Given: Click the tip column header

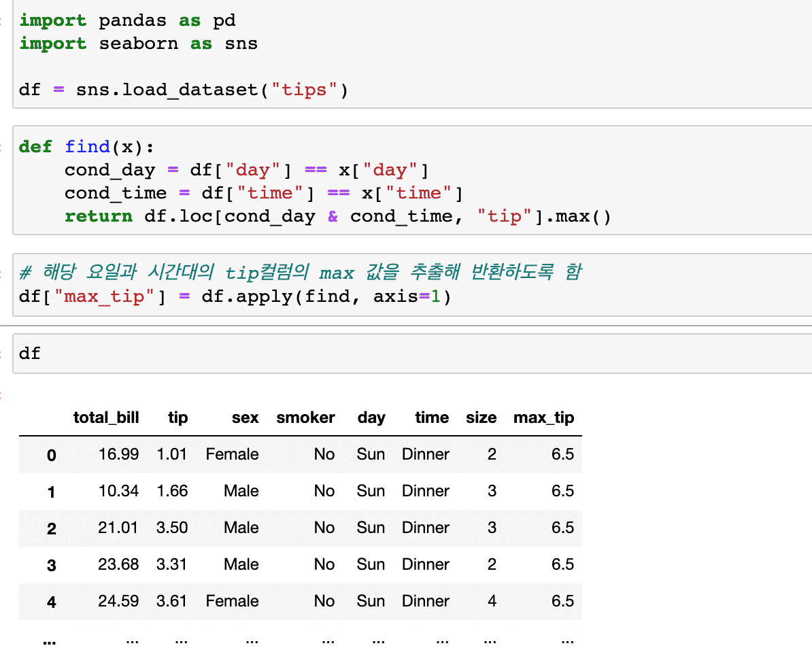Looking at the screenshot, I should 177,417.
